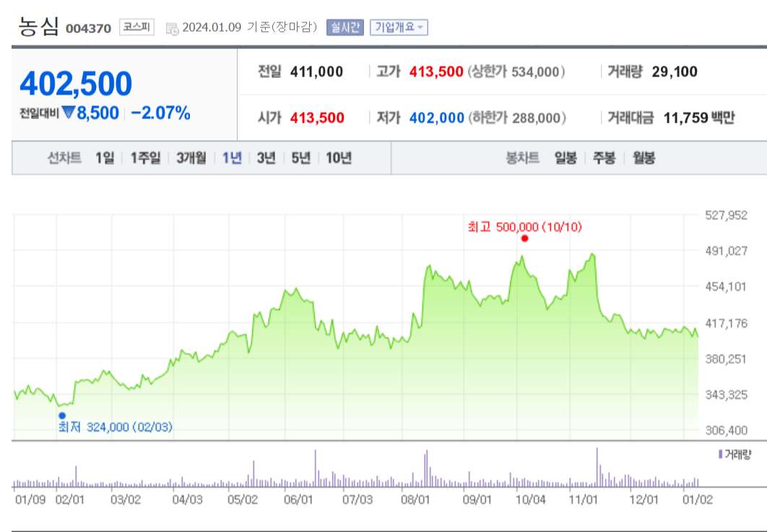Viewport: 767px width, 532px height.
Task: Select the 3개월 line chart range
Action: click(191, 158)
